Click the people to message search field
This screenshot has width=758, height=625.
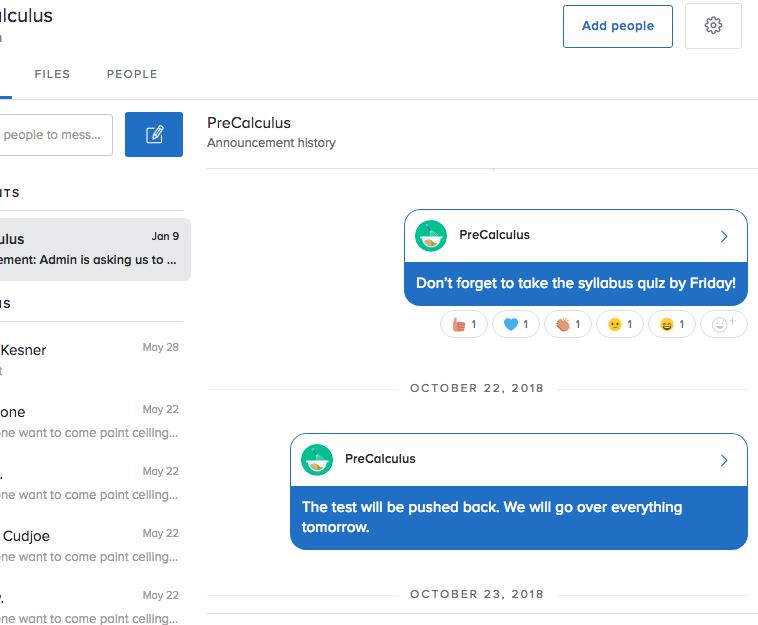coord(55,134)
